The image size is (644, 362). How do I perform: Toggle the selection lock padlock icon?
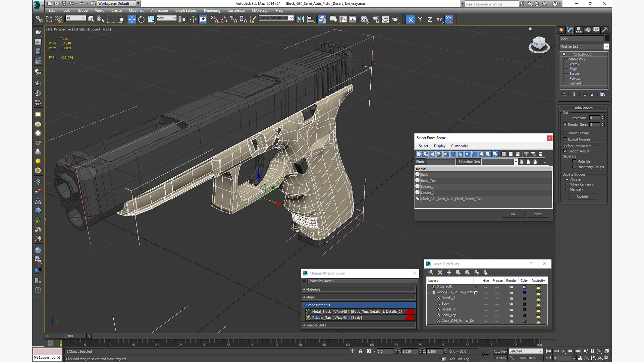pyautogui.click(x=361, y=351)
